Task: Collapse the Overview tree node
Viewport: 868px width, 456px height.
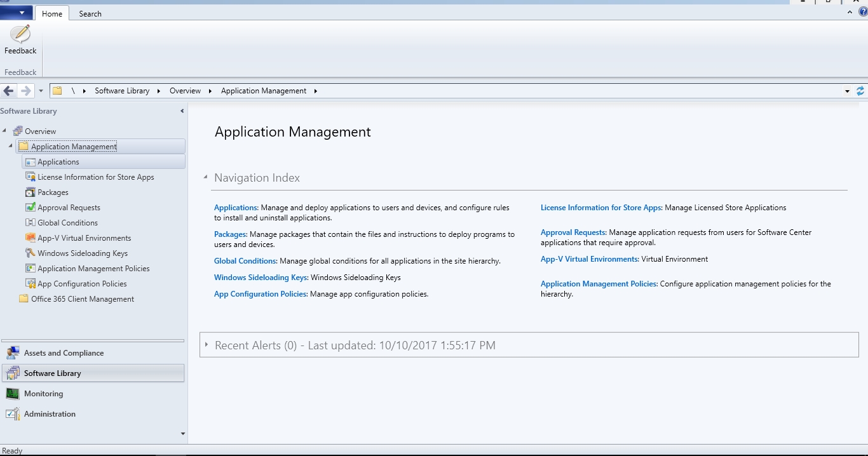Action: (x=4, y=131)
